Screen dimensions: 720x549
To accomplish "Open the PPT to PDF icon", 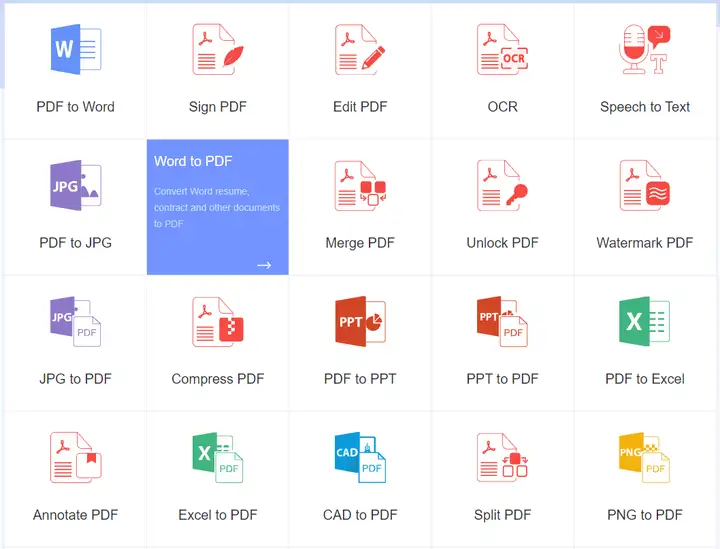I will click(x=503, y=321).
